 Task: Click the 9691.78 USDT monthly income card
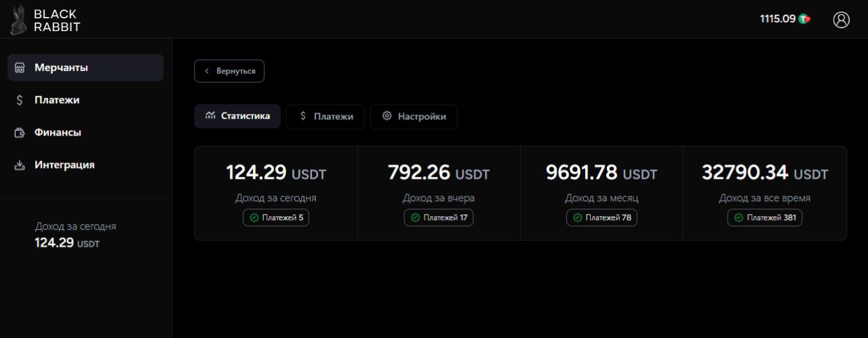601,193
